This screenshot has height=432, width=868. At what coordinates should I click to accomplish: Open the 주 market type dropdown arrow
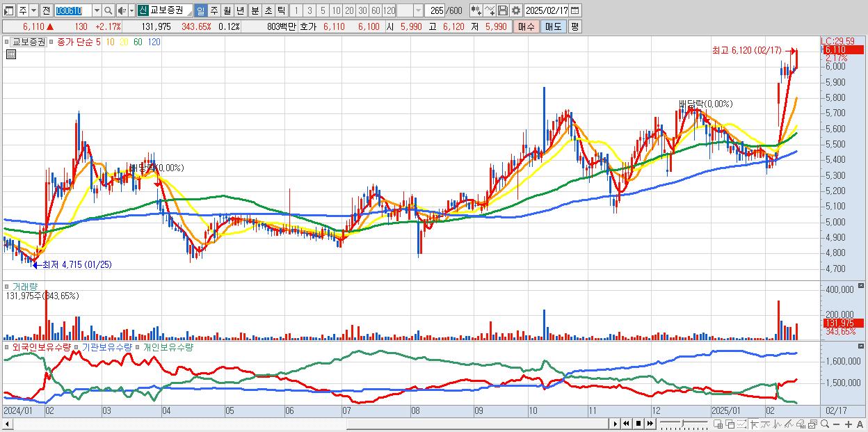33,10
